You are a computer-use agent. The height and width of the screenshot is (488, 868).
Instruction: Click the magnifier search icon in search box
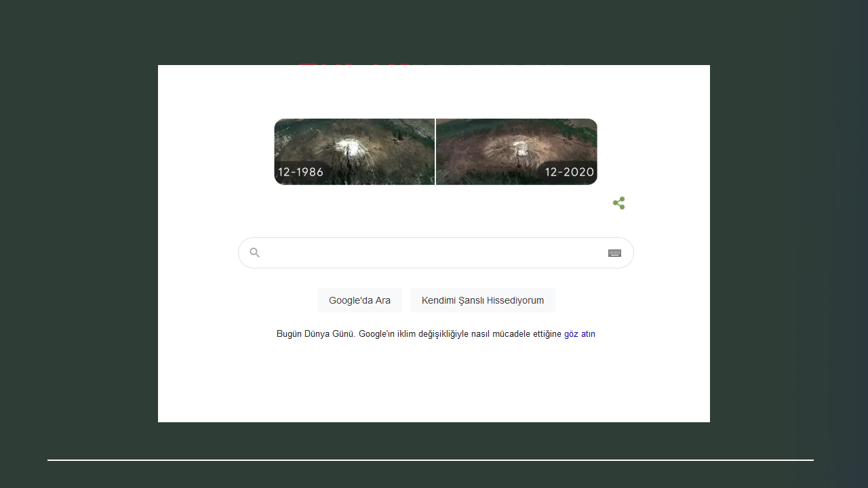tap(255, 253)
